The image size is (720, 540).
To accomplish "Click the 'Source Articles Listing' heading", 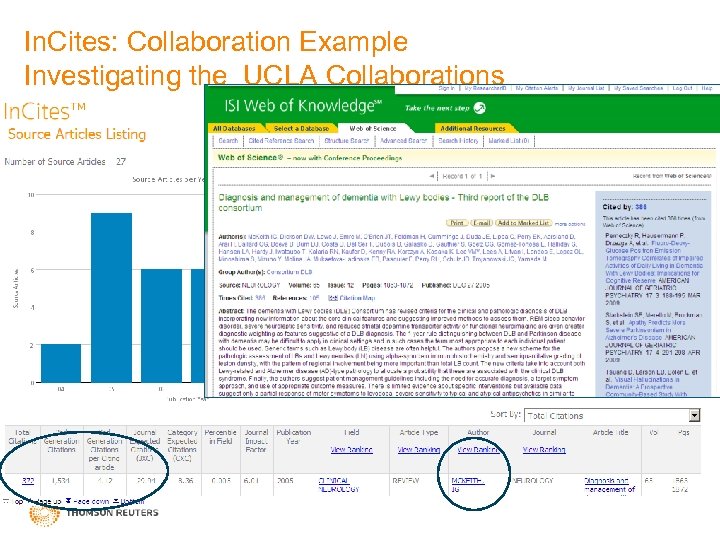I will coord(77,134).
